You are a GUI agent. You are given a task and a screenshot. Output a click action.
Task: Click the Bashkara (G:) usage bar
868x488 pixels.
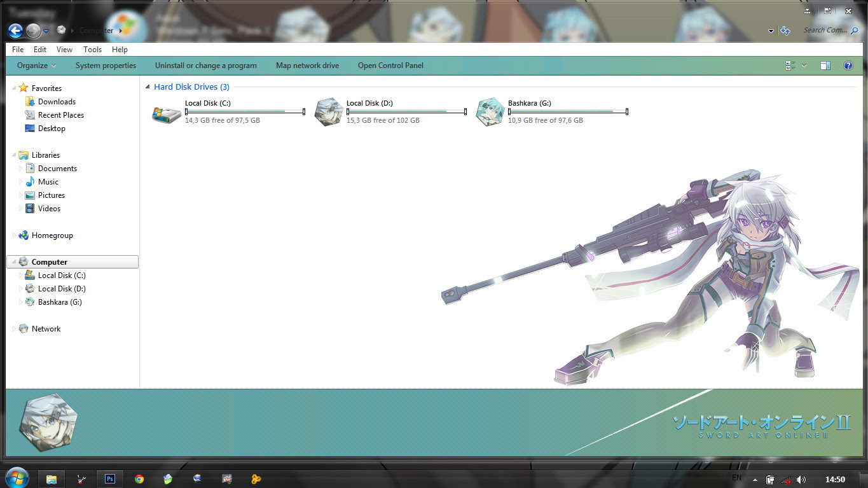point(568,111)
